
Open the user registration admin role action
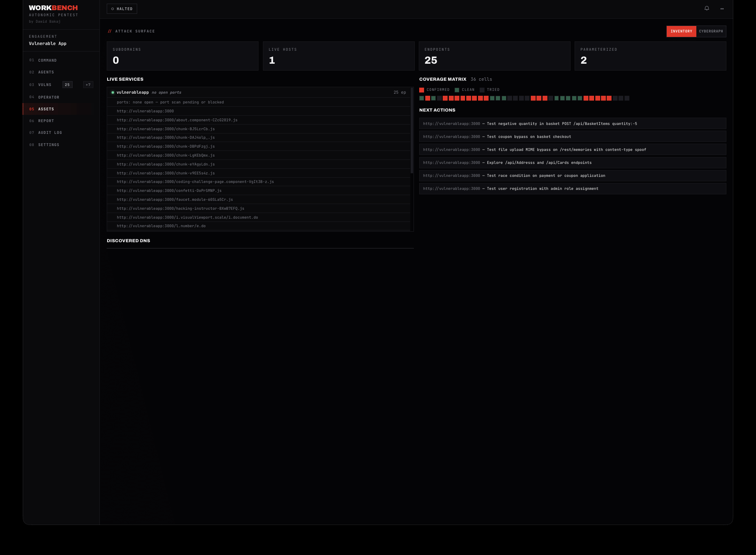[x=573, y=189]
